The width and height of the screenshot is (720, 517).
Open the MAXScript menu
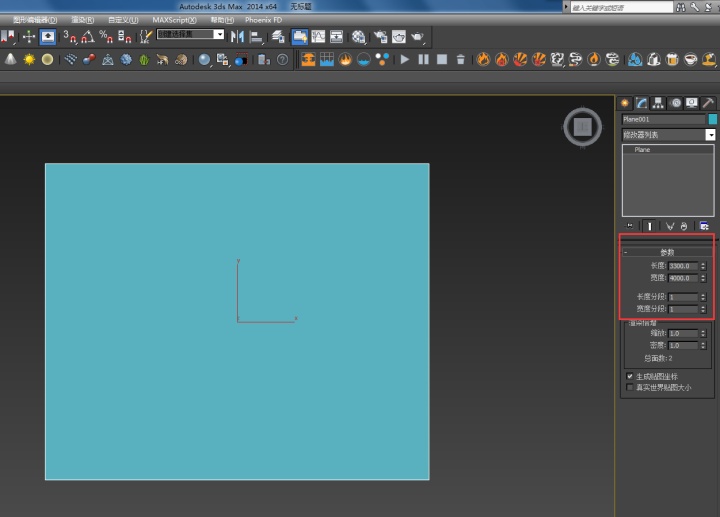pos(174,20)
